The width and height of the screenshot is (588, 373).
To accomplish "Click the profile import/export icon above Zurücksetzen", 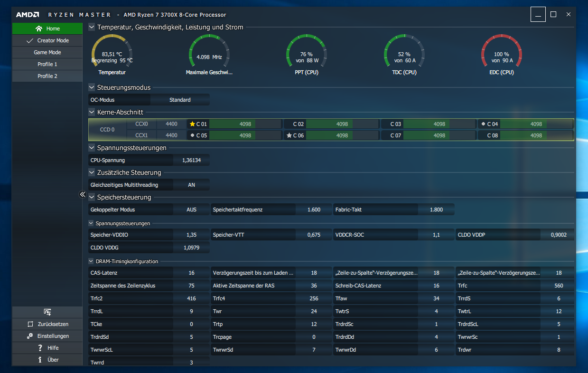I will point(47,312).
